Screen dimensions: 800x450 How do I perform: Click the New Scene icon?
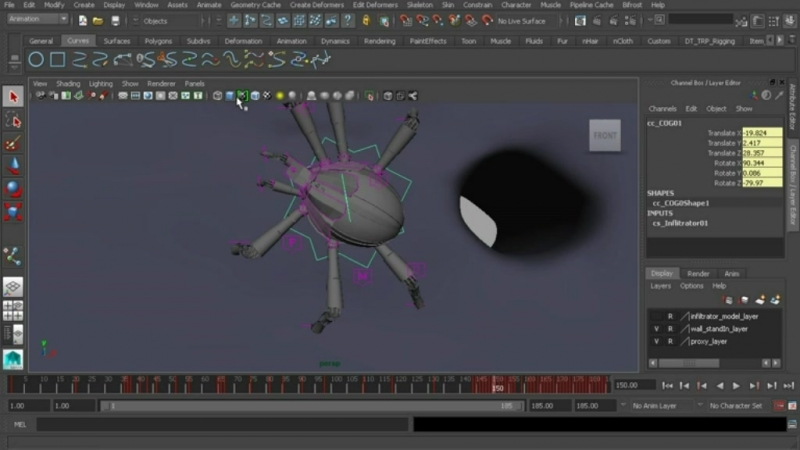pos(83,21)
